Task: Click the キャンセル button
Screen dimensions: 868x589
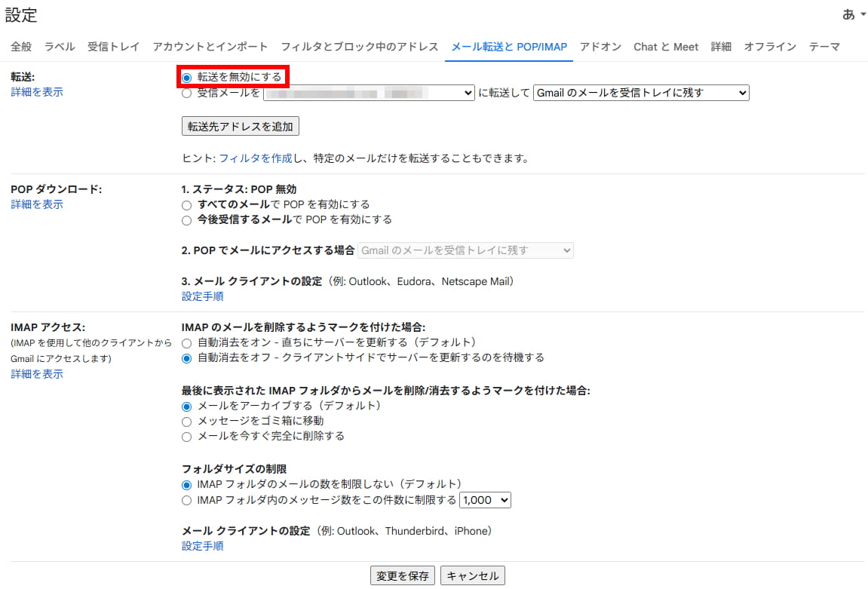Action: [x=473, y=576]
